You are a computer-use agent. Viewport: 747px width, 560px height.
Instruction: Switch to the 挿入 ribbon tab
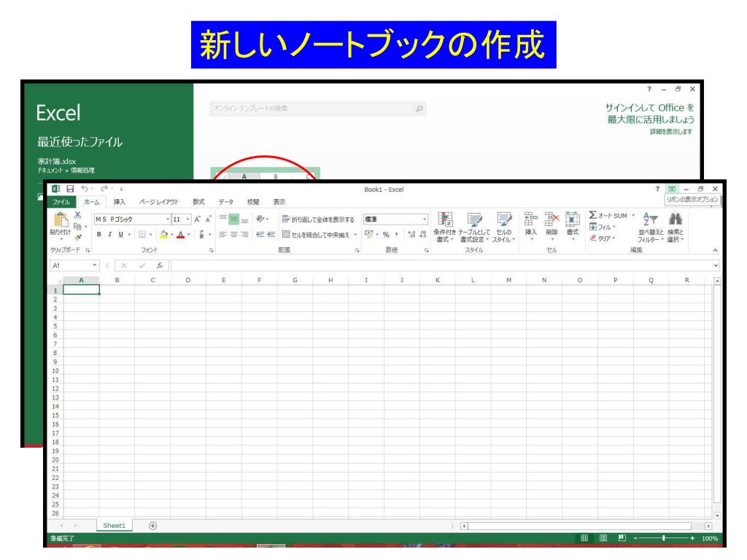(119, 202)
